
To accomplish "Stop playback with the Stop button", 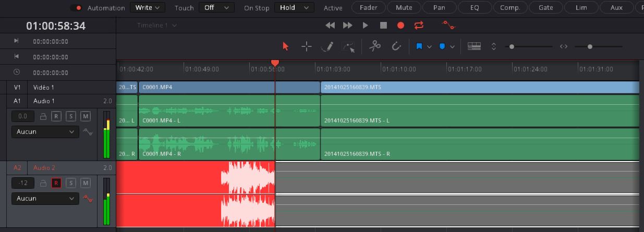I will (383, 25).
